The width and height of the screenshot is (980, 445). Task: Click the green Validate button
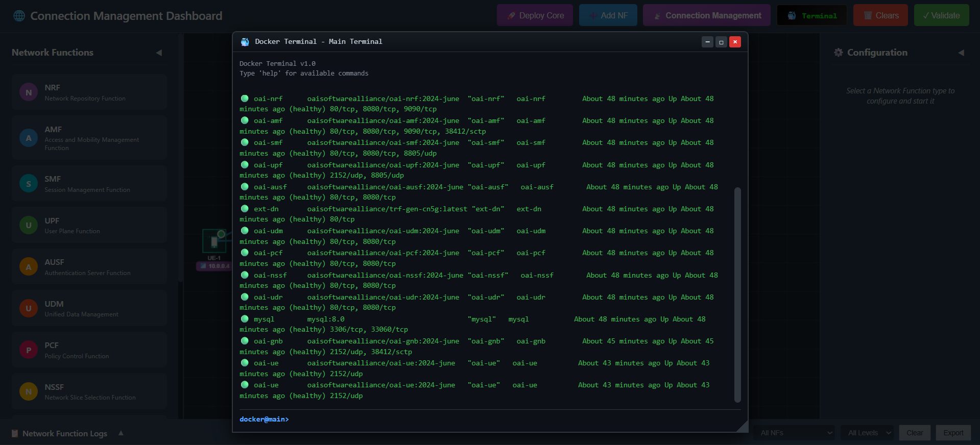pos(941,15)
